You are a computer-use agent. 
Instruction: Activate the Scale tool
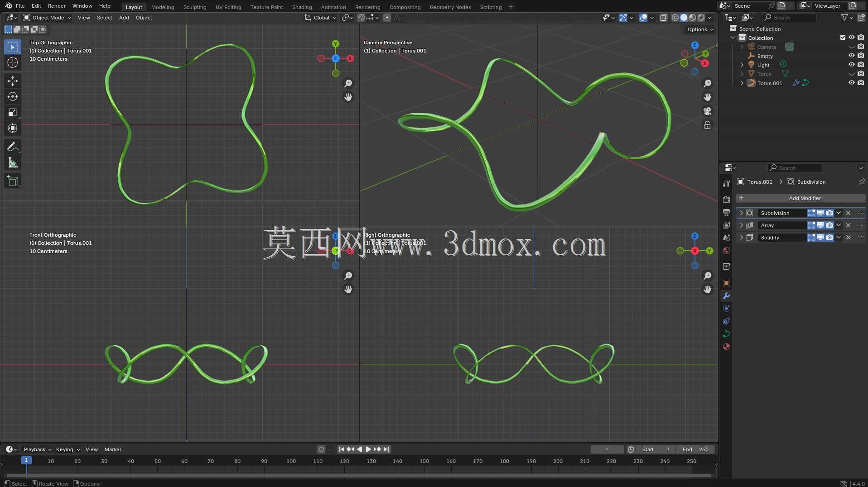click(x=13, y=113)
